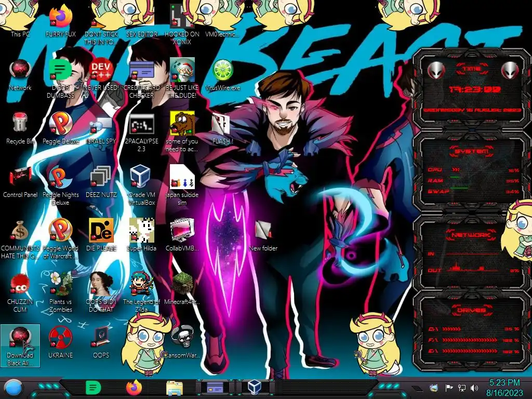Launch 2PACALYPSE 2.3 console shortcut

(141, 132)
